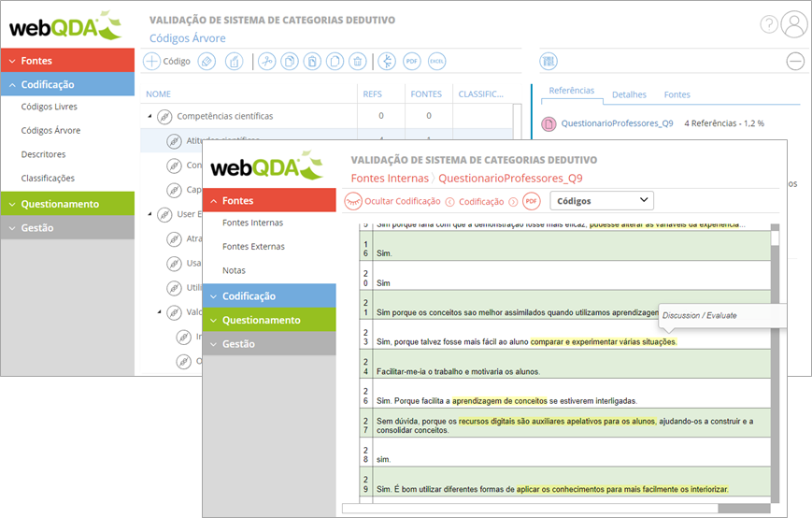Click the code tree's vertical scrollbar
The image size is (812, 518).
[517, 122]
